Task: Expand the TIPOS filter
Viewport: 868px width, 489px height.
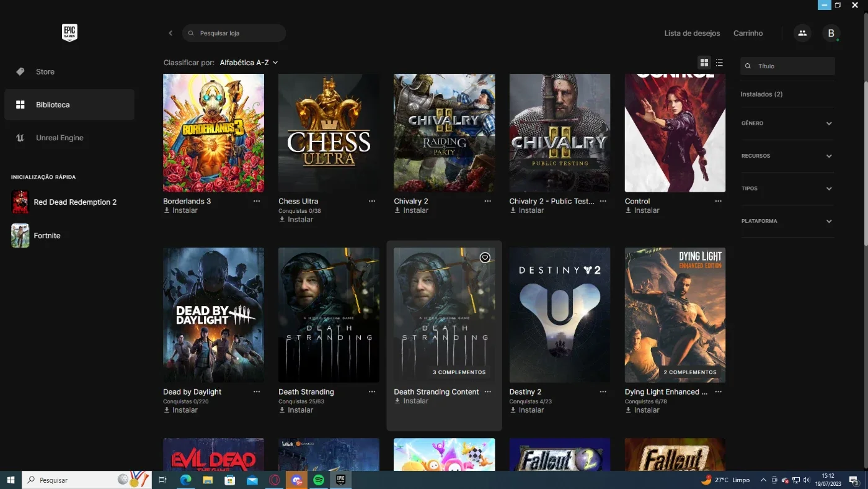Action: (787, 189)
